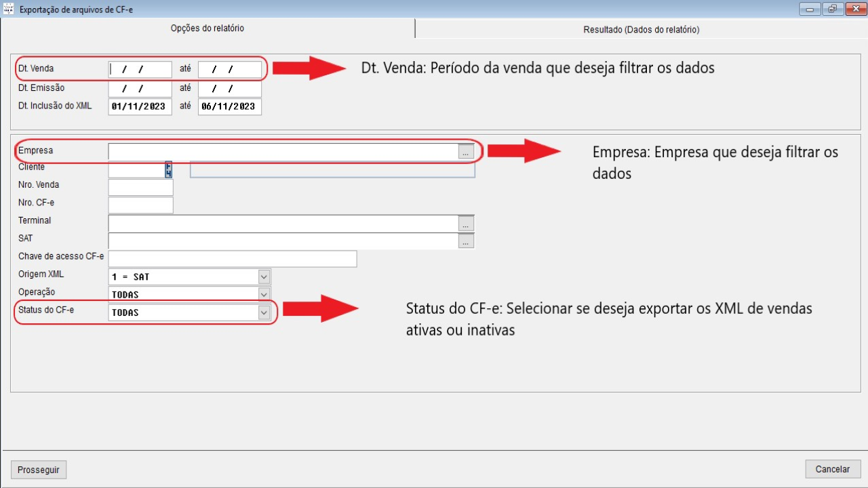Screen dimensions: 868x488
Task: Focus the Nro. CF-e field
Action: pos(140,205)
